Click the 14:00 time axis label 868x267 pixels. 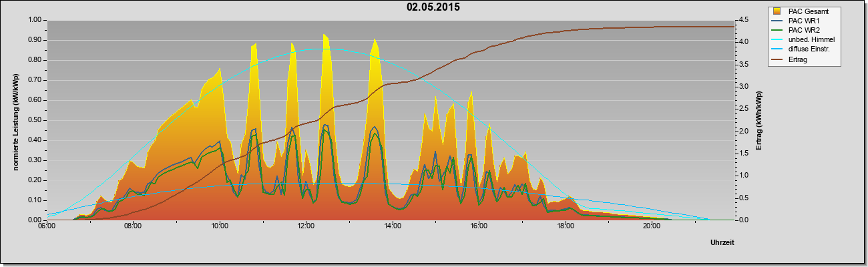(x=392, y=227)
